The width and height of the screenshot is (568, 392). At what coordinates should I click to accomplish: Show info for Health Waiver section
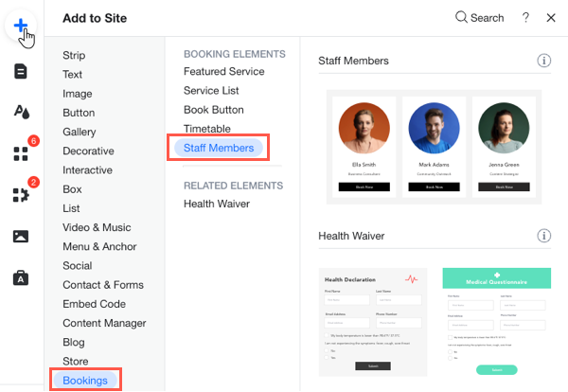click(544, 236)
